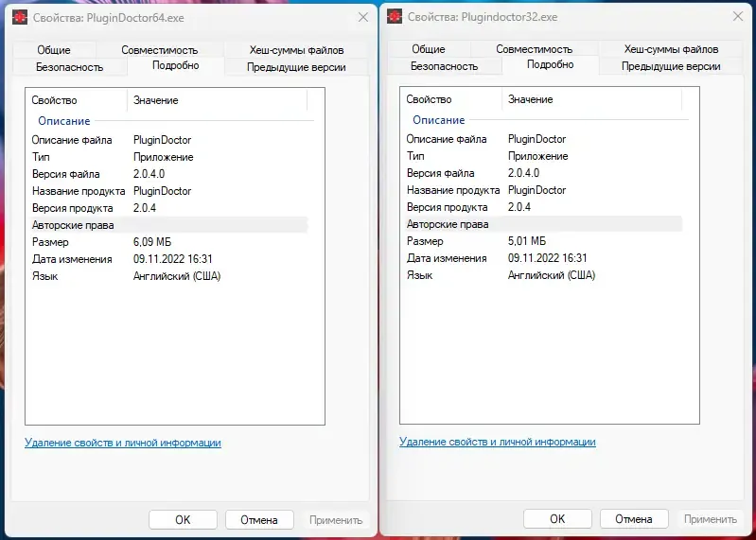Select Описание файла row in PluginDoctor64.exe window
756x540 pixels.
point(167,140)
